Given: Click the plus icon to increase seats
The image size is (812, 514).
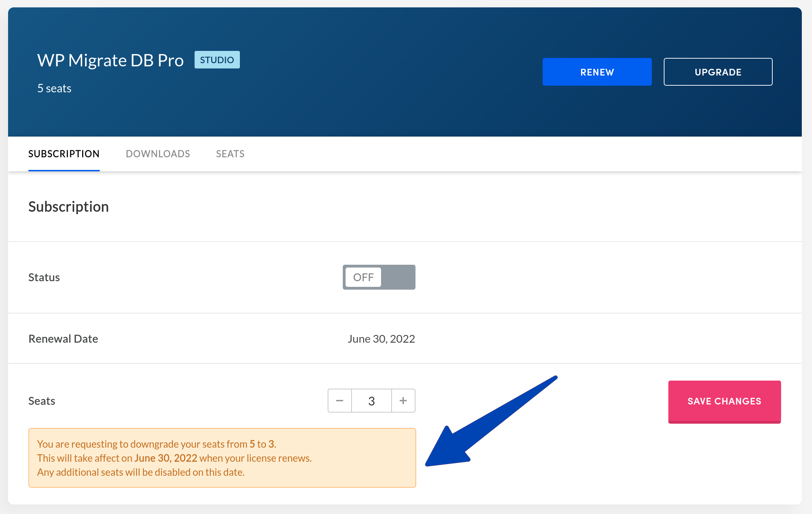Looking at the screenshot, I should pos(403,401).
